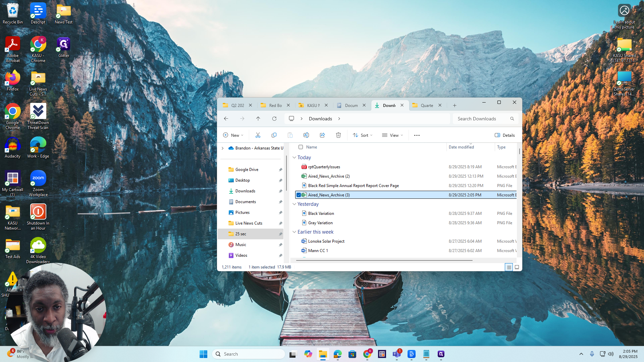Switch to large thumbnails view icon

click(517, 267)
